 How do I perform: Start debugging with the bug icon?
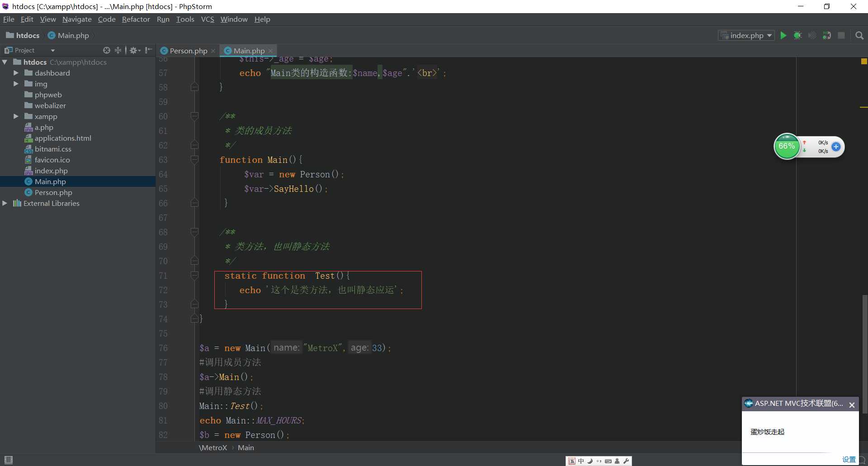point(798,35)
